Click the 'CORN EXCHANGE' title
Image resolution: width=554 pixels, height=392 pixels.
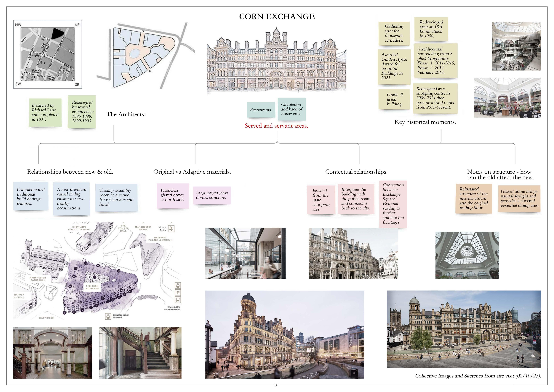click(x=277, y=16)
